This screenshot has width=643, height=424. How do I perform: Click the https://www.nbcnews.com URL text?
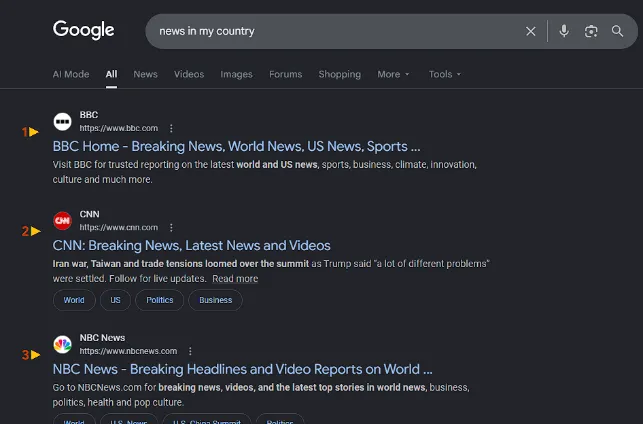[x=128, y=351]
